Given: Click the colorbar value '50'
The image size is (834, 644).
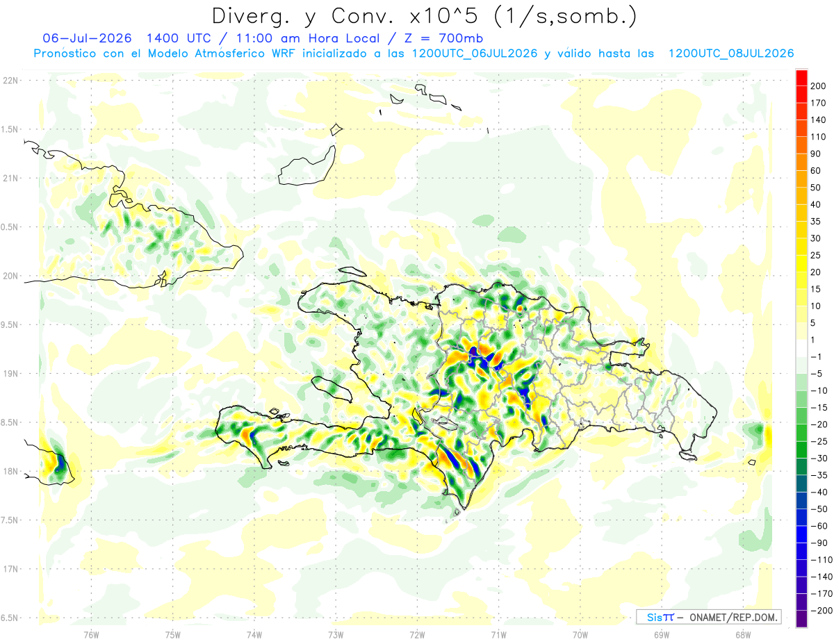Looking at the screenshot, I should coord(816,188).
